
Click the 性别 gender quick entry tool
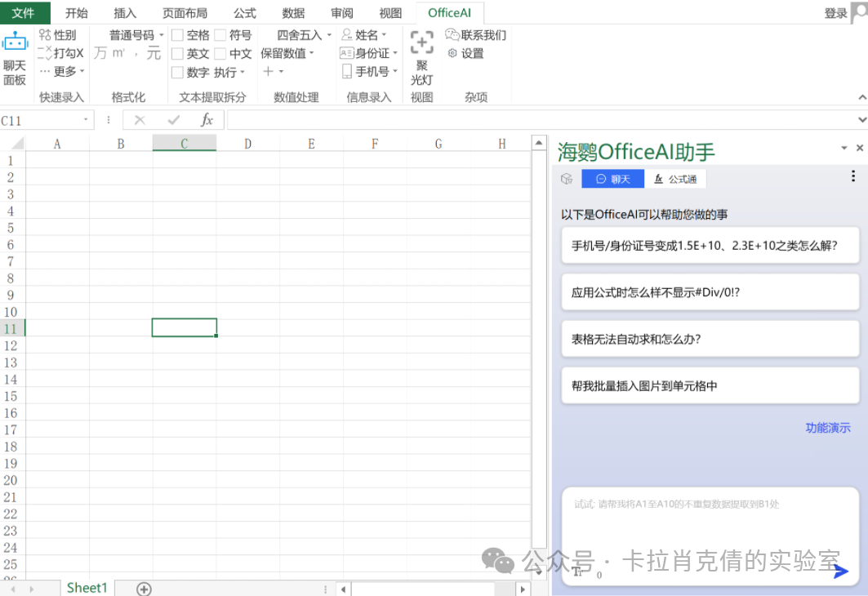tap(61, 34)
